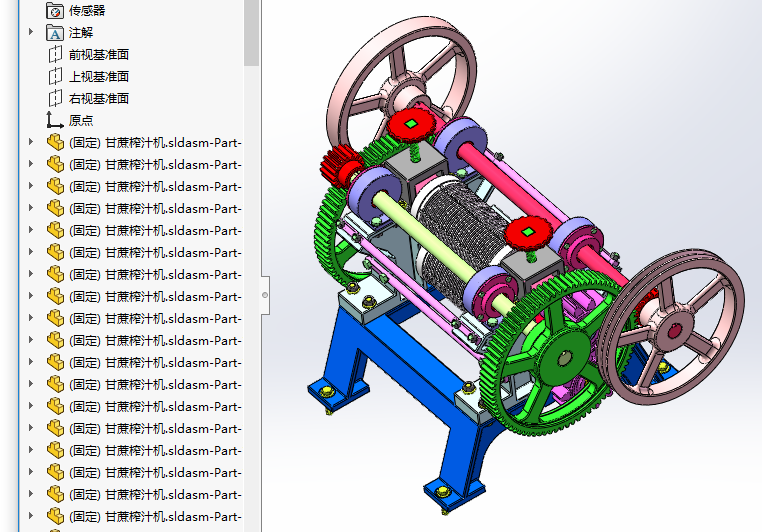The height and width of the screenshot is (532, 762).
Task: Pick the 前视基准面 front plane label
Action: [x=99, y=54]
